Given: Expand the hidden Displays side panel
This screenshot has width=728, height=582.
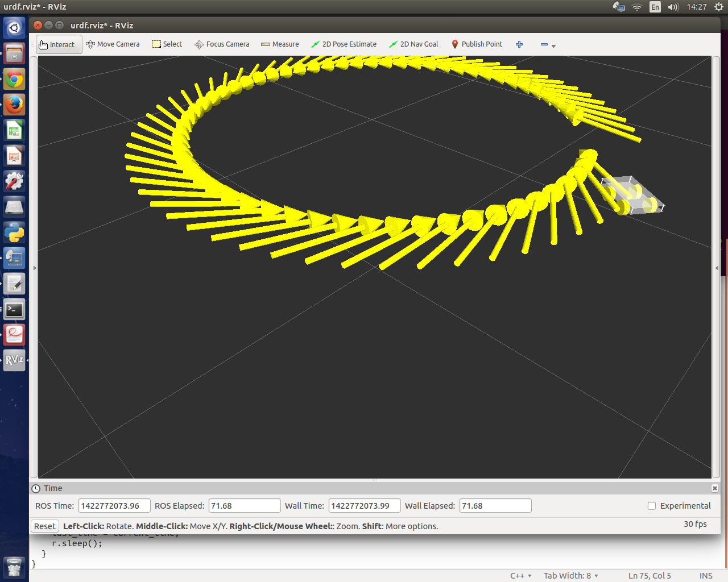Looking at the screenshot, I should [35, 267].
